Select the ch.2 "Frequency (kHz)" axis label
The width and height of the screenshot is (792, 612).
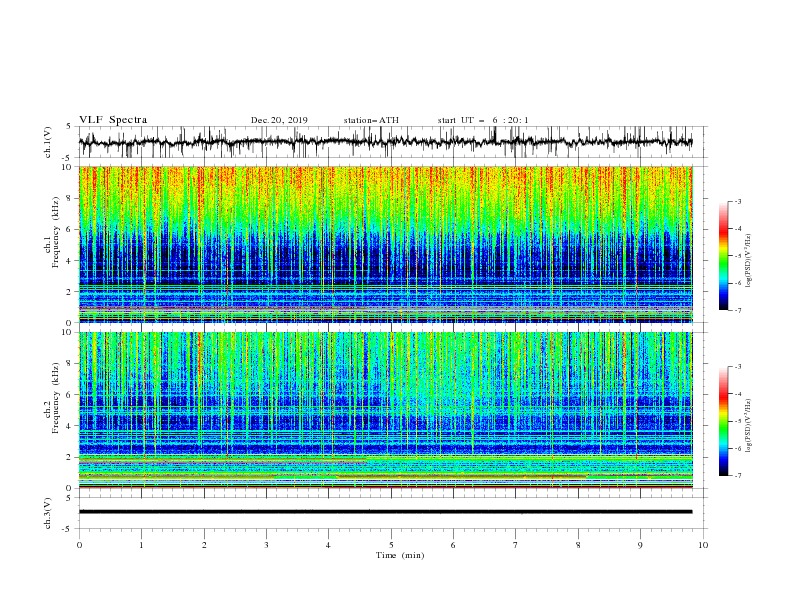point(56,397)
